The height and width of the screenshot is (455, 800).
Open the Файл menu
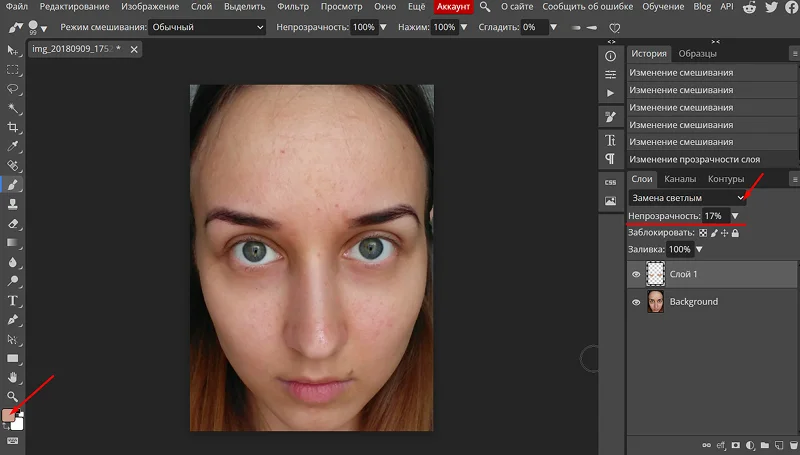[17, 7]
